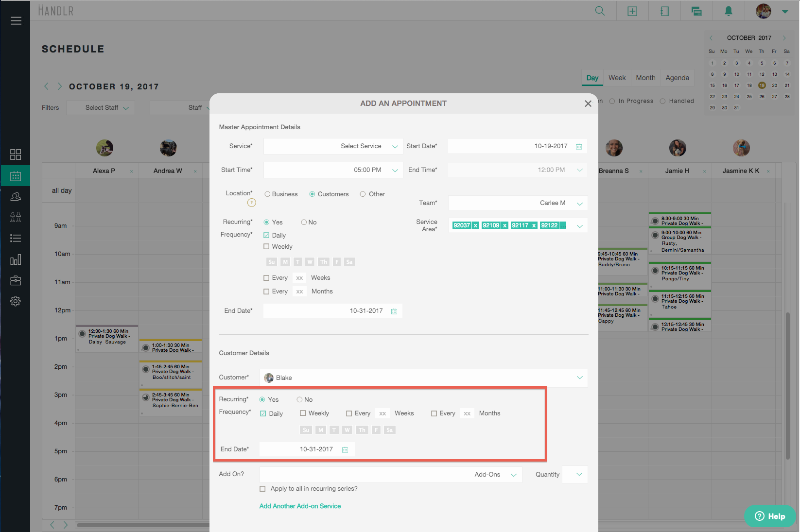Open the reports bar chart icon

16,259
